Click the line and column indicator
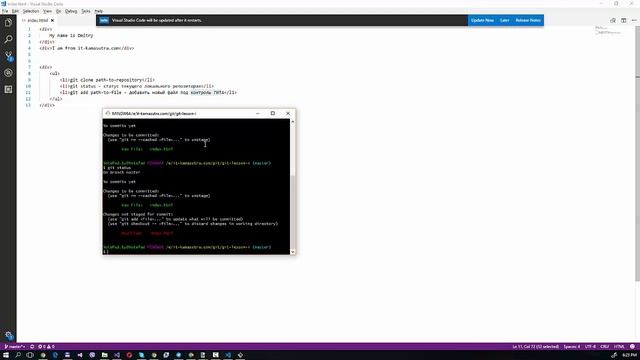Screen dimensions: 640x360 [535, 347]
